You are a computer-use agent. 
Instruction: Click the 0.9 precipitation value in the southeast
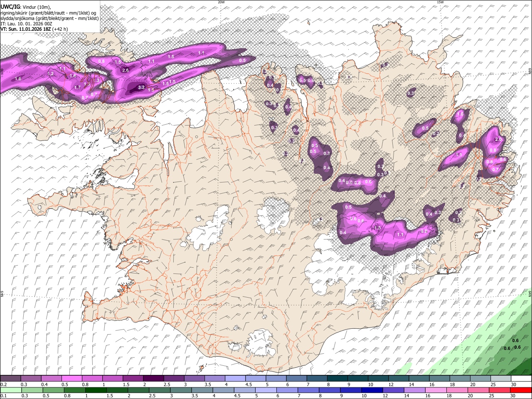click(424, 232)
